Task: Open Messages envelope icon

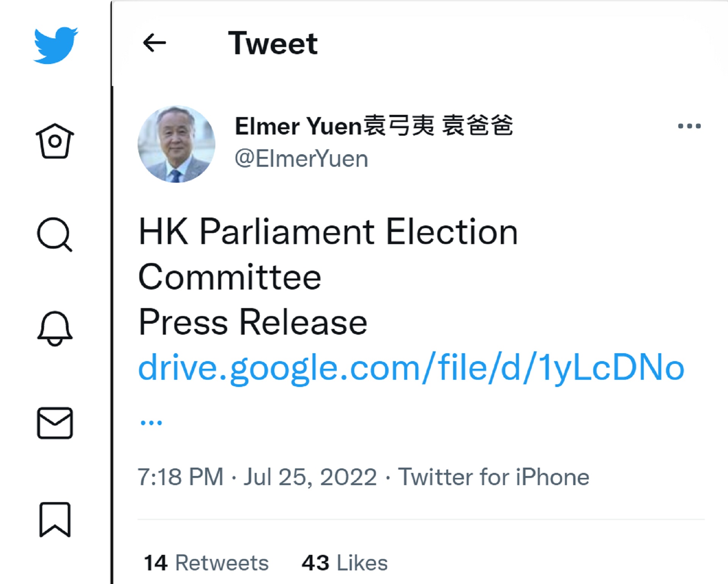Action: (55, 423)
